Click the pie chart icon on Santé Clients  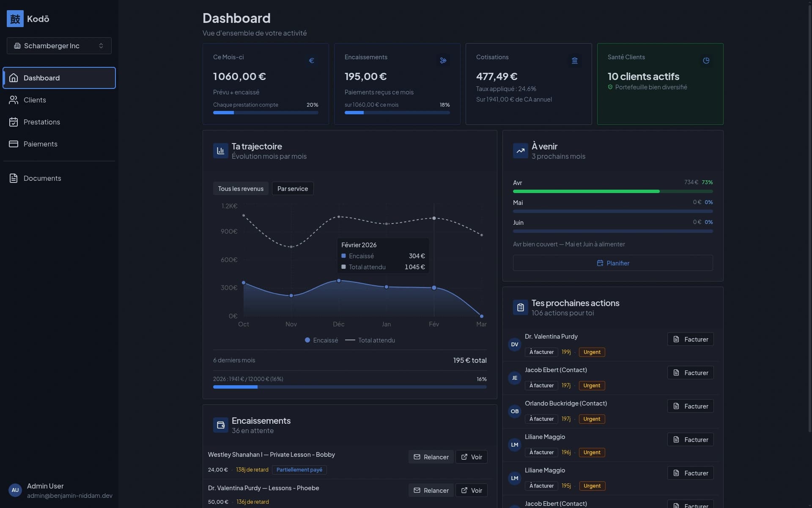point(706,61)
